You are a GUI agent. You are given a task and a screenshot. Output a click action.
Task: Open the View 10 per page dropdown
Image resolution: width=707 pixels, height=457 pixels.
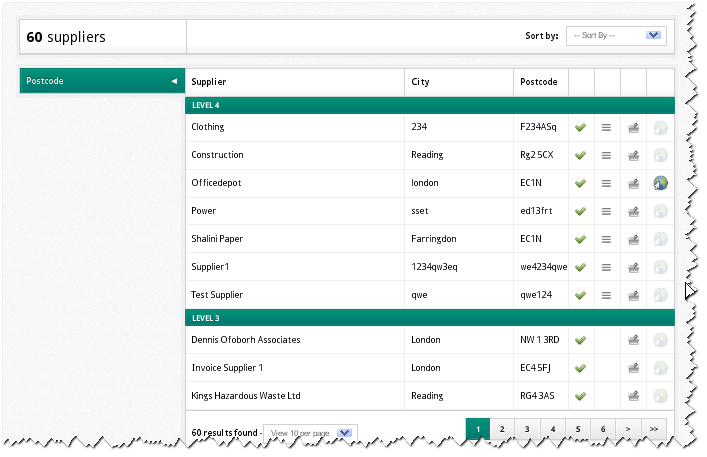pyautogui.click(x=309, y=432)
